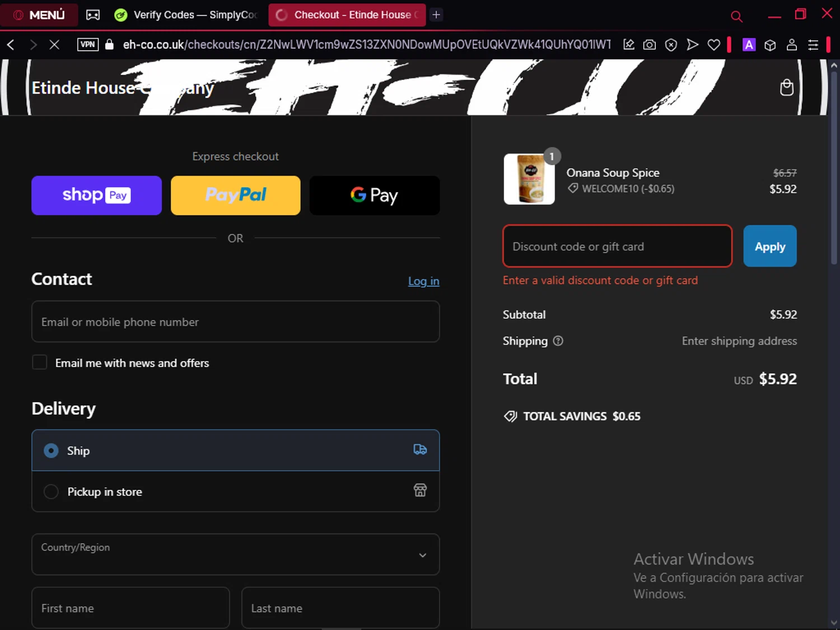The image size is (840, 630).
Task: Toggle the VPN badge in address bar
Action: pos(88,45)
